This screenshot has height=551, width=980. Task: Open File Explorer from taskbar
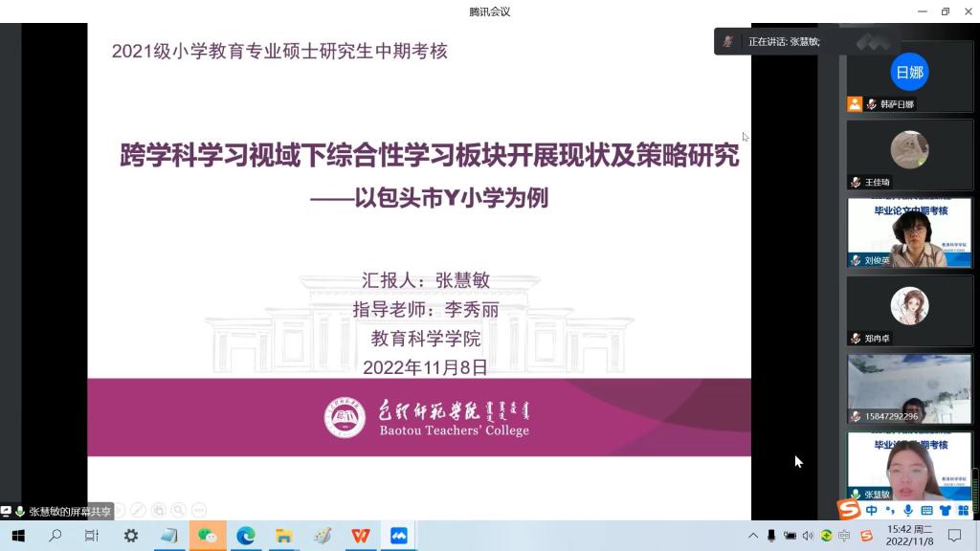tap(284, 536)
